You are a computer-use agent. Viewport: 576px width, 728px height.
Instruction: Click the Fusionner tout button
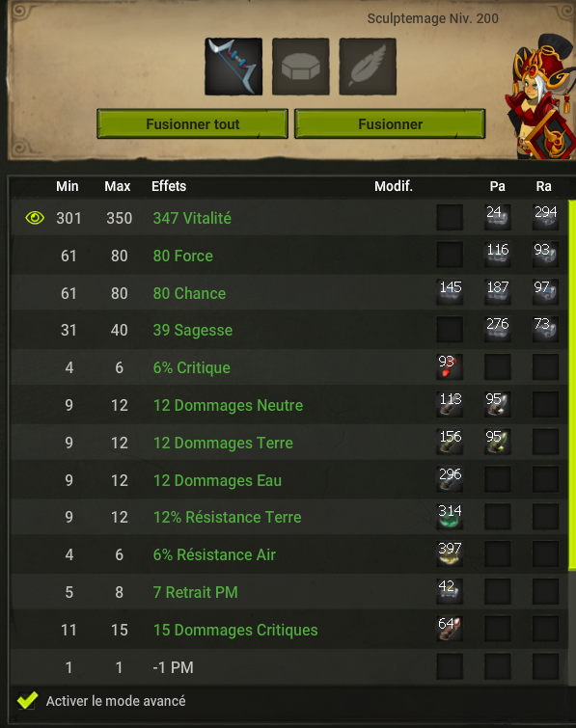192,124
